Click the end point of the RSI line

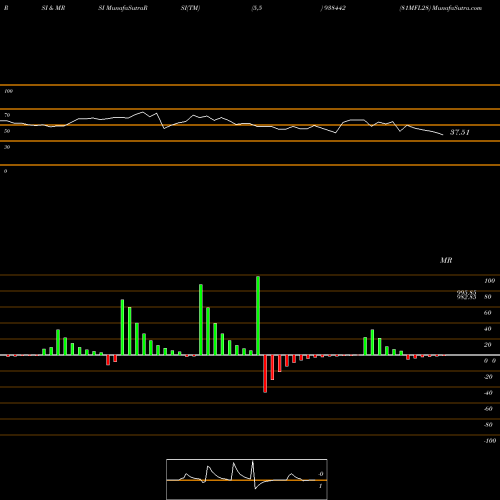pyautogui.click(x=443, y=135)
